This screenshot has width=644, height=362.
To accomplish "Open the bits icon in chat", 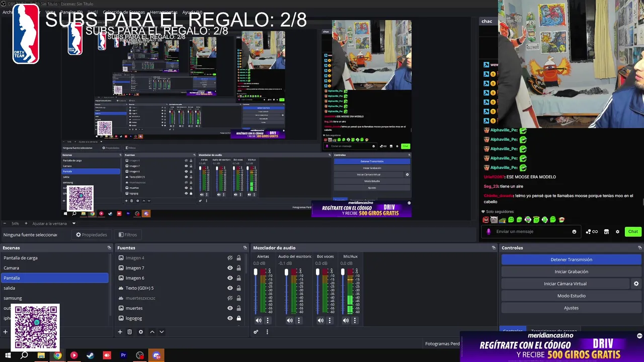I will pos(592,232).
